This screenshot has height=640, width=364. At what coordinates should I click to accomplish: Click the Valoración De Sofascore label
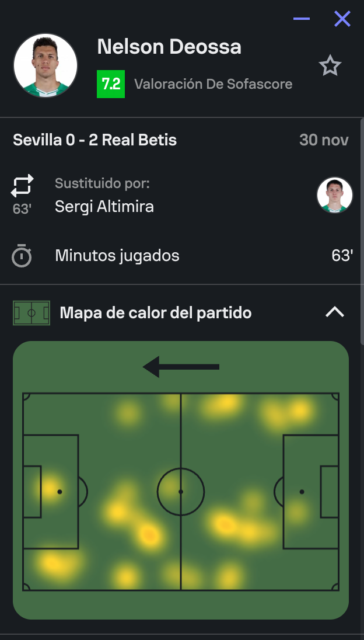[213, 84]
